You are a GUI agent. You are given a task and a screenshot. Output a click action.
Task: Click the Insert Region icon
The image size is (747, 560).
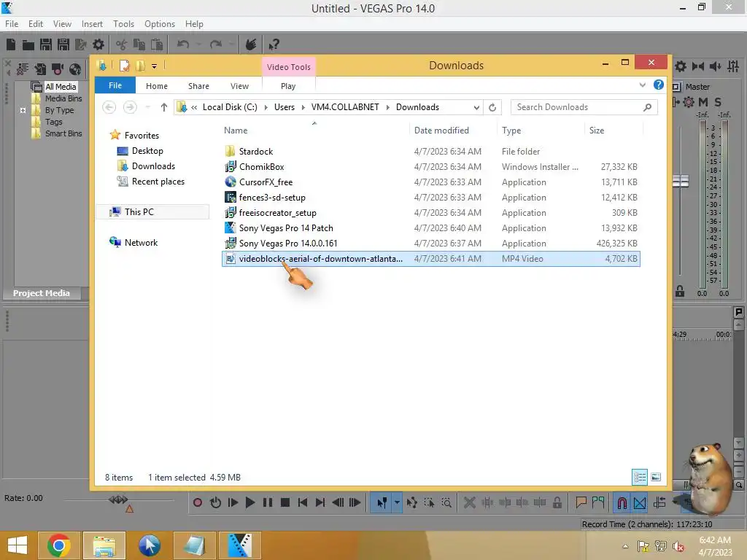[x=598, y=502]
